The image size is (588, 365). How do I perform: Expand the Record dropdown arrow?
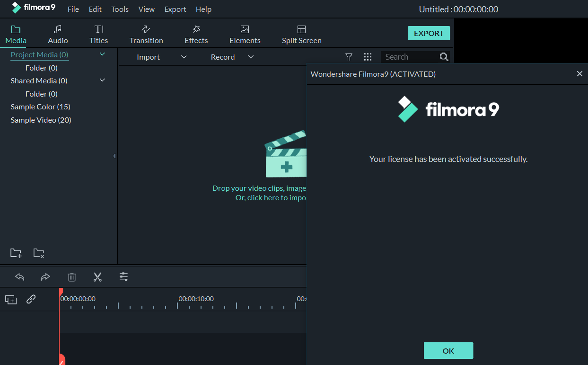pyautogui.click(x=251, y=57)
